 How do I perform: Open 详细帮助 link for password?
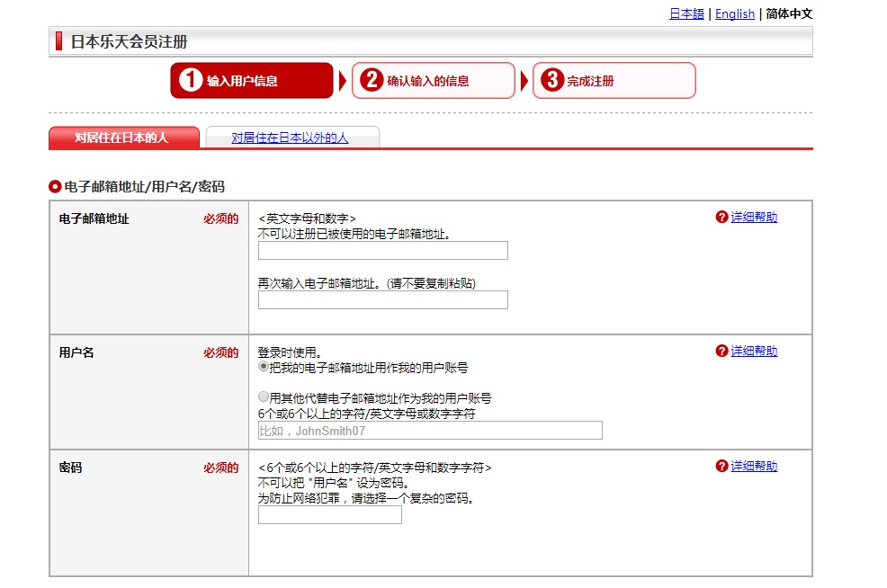pyautogui.click(x=754, y=467)
